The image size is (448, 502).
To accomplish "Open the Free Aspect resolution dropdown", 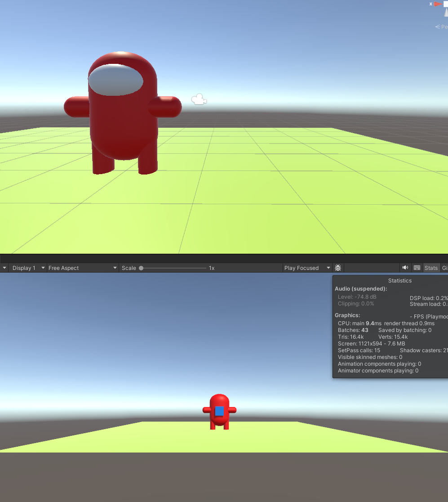I will pyautogui.click(x=83, y=268).
